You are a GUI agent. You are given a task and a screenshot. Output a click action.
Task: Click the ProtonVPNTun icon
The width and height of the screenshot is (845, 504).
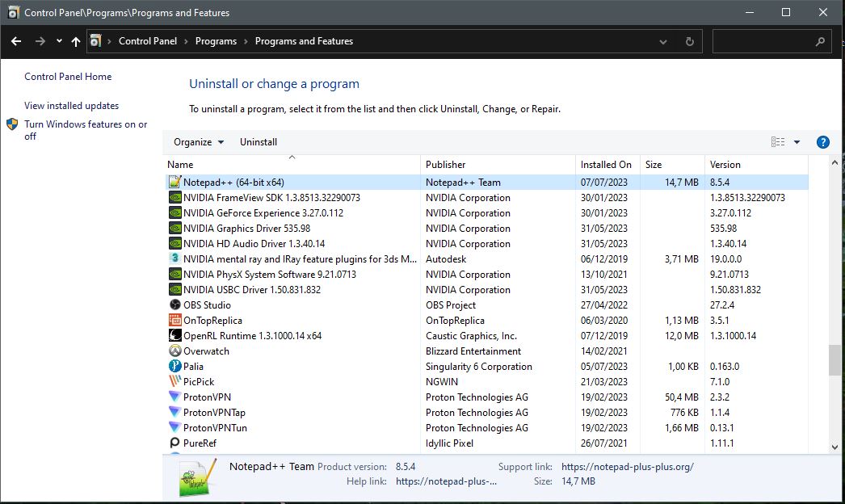tap(175, 428)
